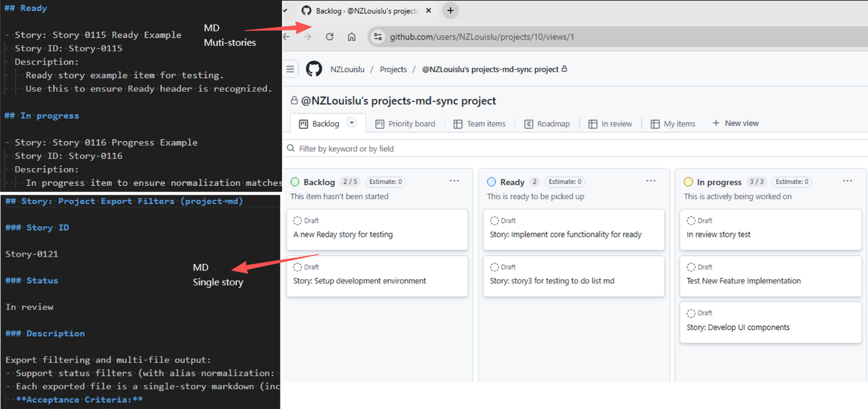Switch to the Team items tab
Image resolution: width=868 pixels, height=409 pixels.
click(486, 123)
